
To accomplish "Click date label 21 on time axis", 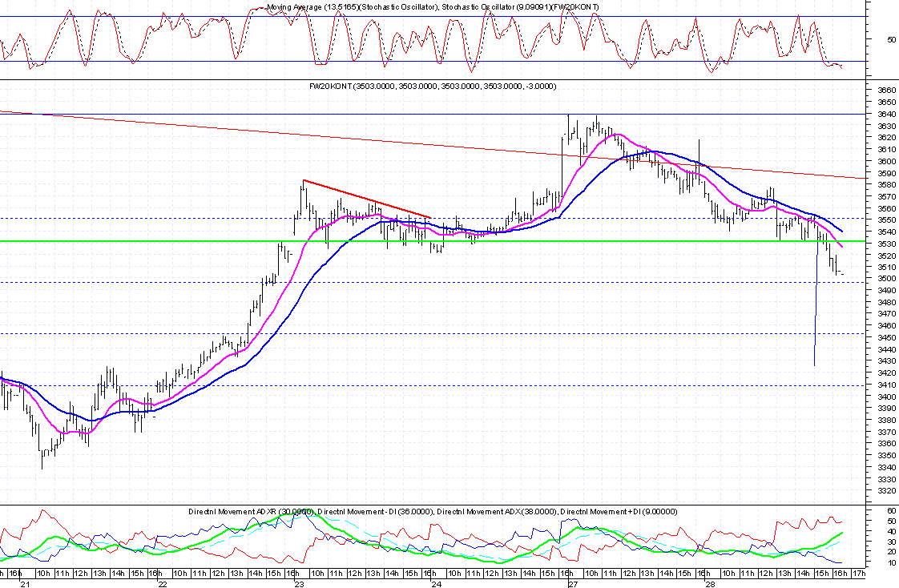I will (25, 584).
